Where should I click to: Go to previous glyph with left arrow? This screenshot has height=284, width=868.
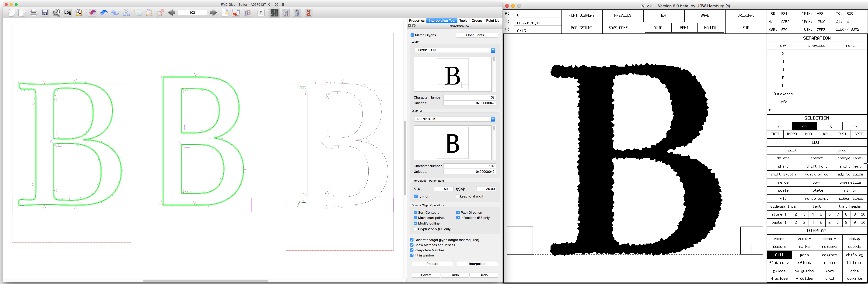click(x=172, y=13)
